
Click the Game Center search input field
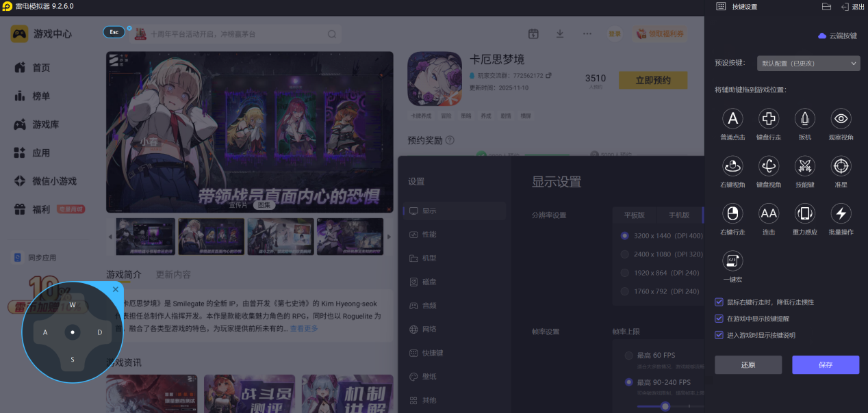(x=235, y=34)
